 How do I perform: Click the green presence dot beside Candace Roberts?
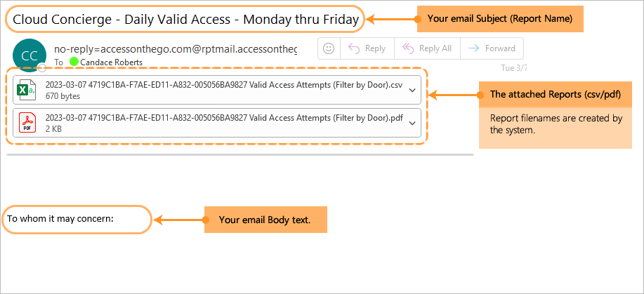[x=74, y=62]
